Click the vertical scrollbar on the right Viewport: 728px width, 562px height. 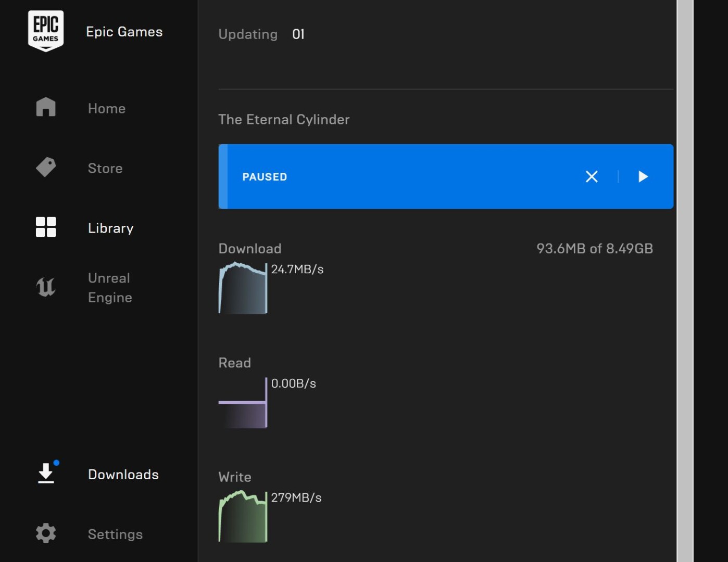[685, 281]
